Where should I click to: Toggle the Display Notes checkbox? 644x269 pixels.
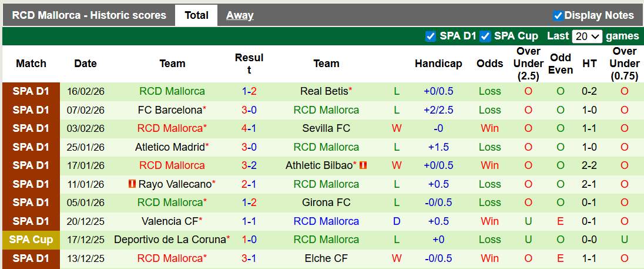click(558, 15)
